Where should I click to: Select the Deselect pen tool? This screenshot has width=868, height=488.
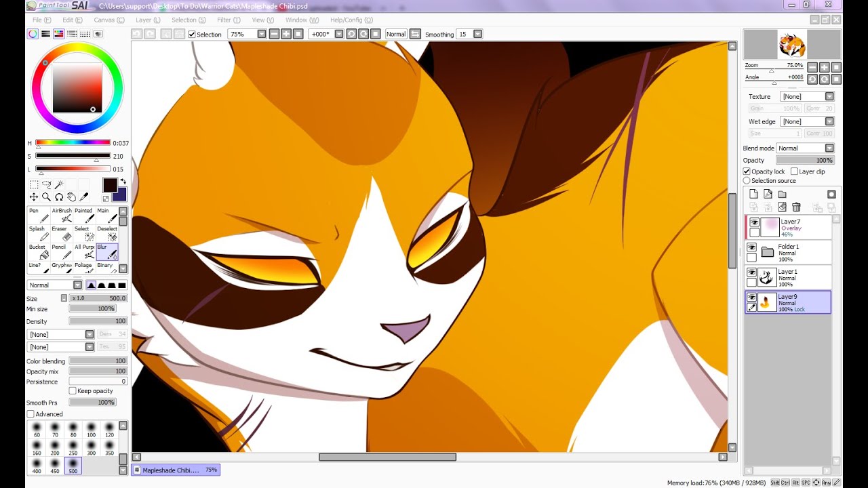pos(107,233)
